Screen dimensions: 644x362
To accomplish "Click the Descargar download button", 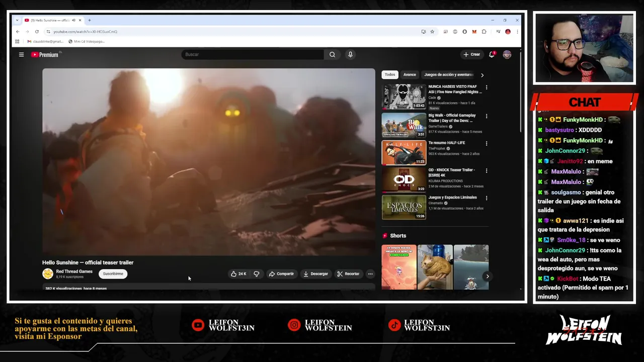I will 315,274.
